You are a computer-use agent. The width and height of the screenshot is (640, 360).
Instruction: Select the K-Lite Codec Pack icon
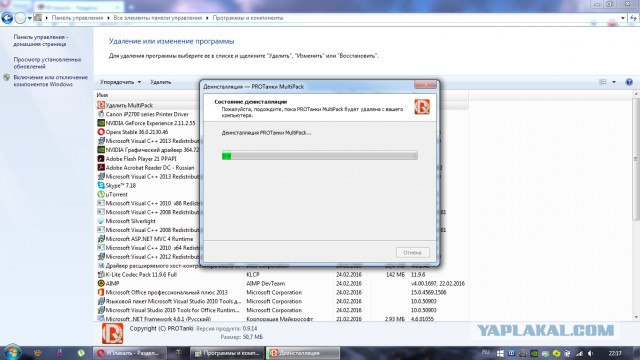pyautogui.click(x=101, y=274)
